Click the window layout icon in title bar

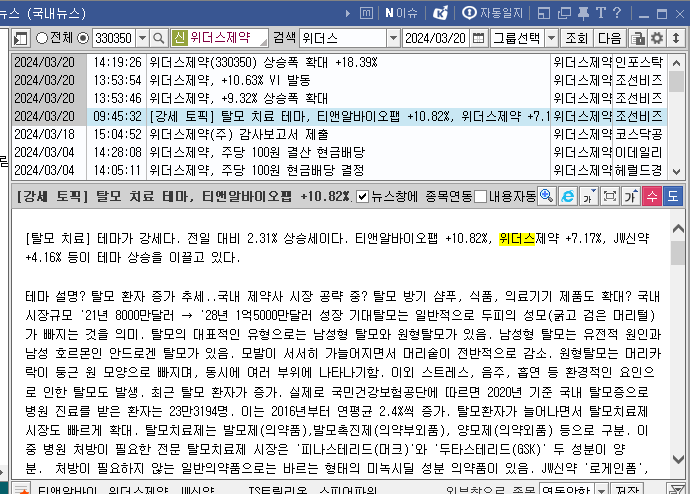pyautogui.click(x=544, y=13)
